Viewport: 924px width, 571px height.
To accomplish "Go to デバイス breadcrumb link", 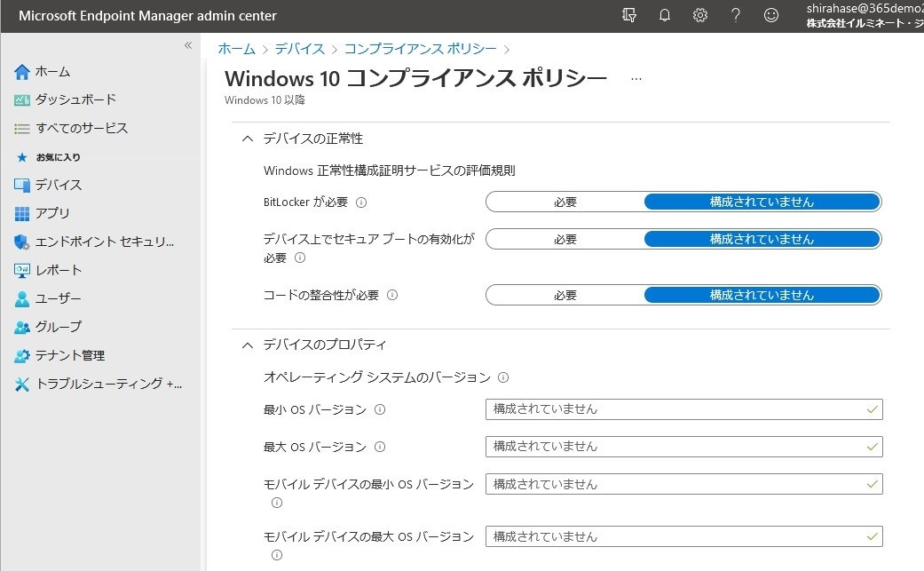I will pos(299,49).
